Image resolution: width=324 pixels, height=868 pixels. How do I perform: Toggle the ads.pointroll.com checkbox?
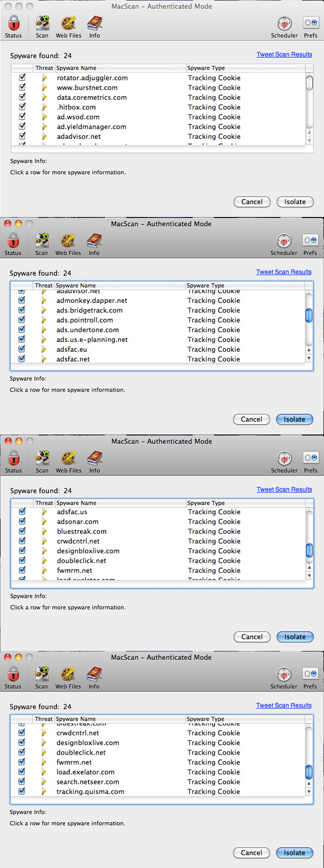tap(22, 319)
